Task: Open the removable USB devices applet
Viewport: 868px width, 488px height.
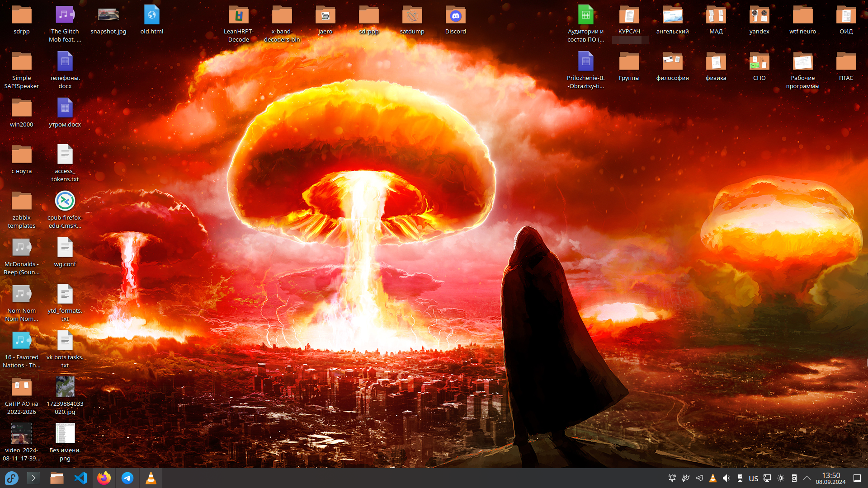Action: tap(740, 478)
